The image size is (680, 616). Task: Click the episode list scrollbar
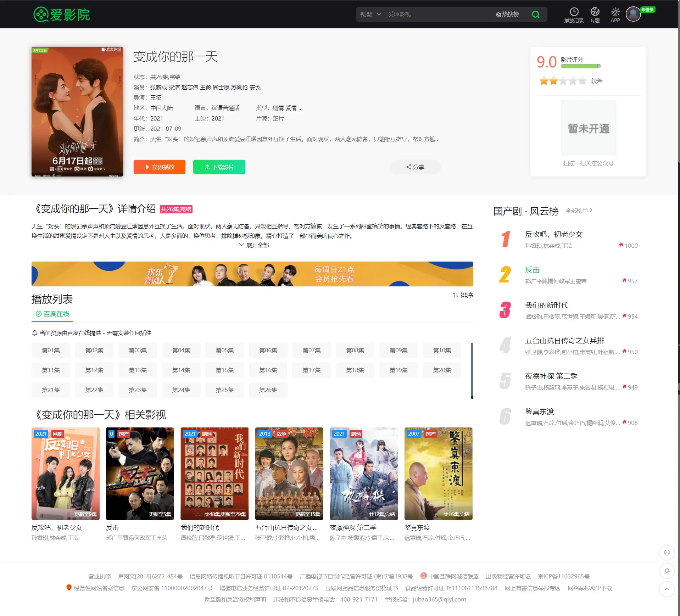coord(472,371)
